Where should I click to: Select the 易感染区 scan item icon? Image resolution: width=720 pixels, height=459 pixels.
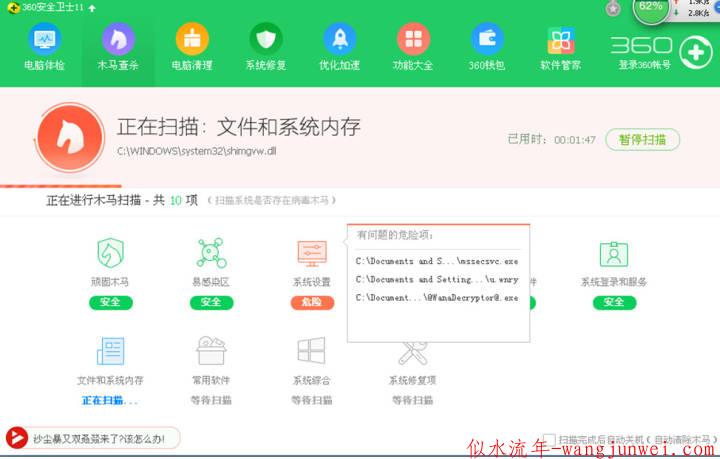pos(211,252)
